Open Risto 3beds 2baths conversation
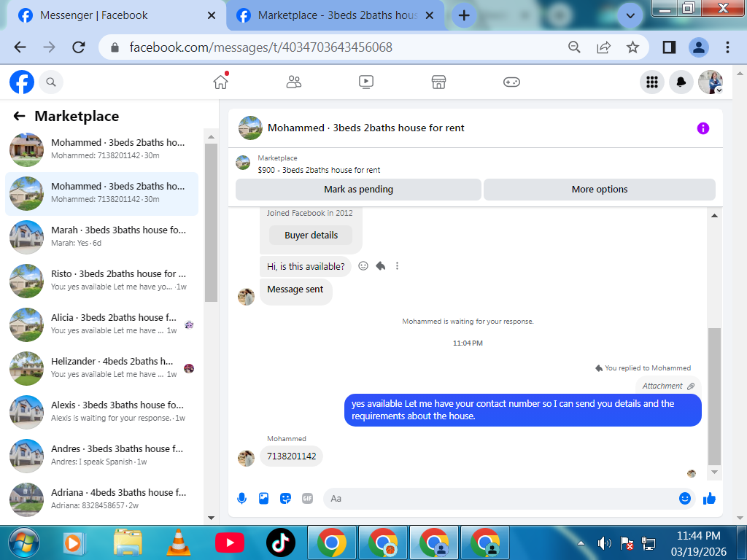The image size is (747, 560). tap(102, 281)
